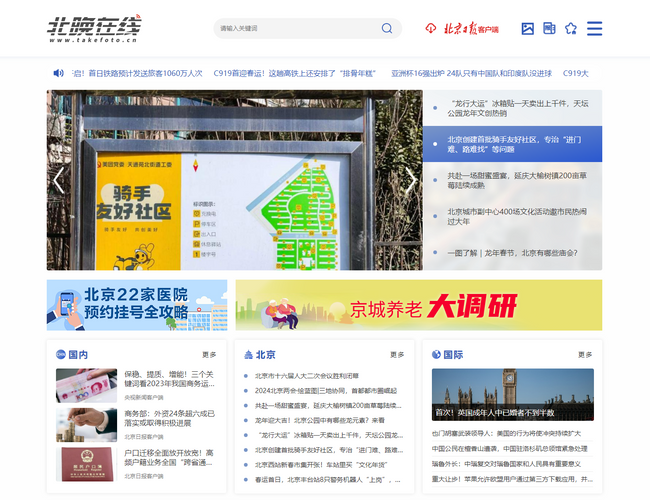Open banner 北京22家医院预约挂号全攻略
Viewport: 650px width, 500px height.
[x=137, y=305]
